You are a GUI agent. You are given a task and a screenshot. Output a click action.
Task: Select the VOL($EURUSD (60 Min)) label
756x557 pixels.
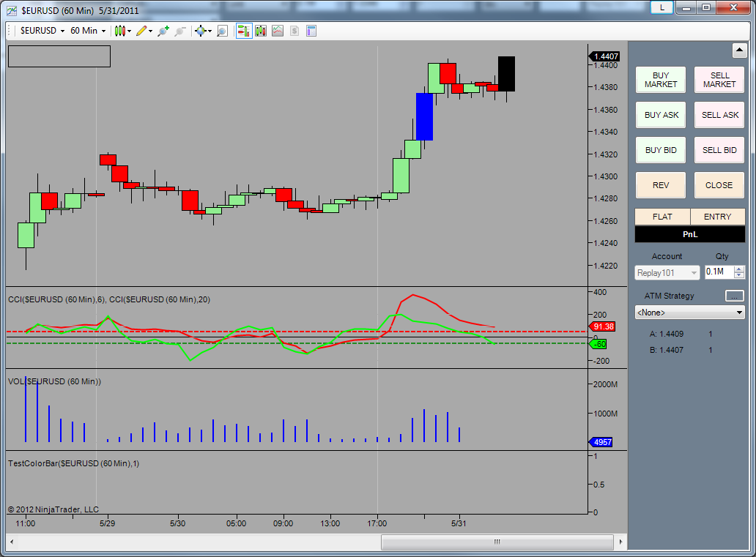54,381
